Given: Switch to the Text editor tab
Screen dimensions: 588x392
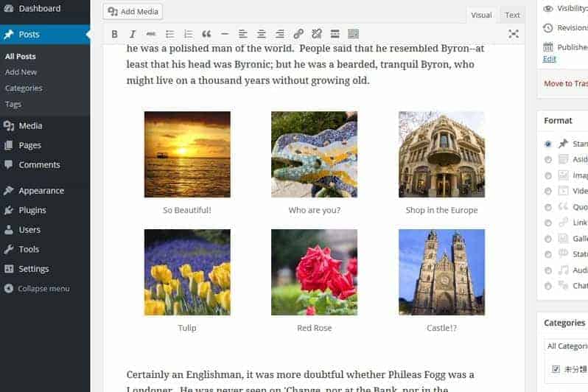Looking at the screenshot, I should [x=512, y=15].
